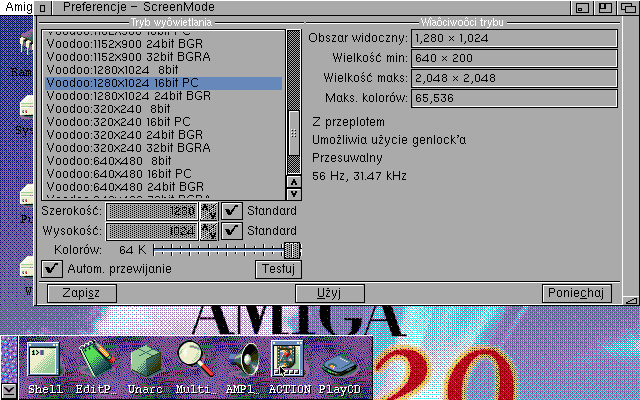Toggle Autom. przewijanie checkbox

pyautogui.click(x=52, y=269)
